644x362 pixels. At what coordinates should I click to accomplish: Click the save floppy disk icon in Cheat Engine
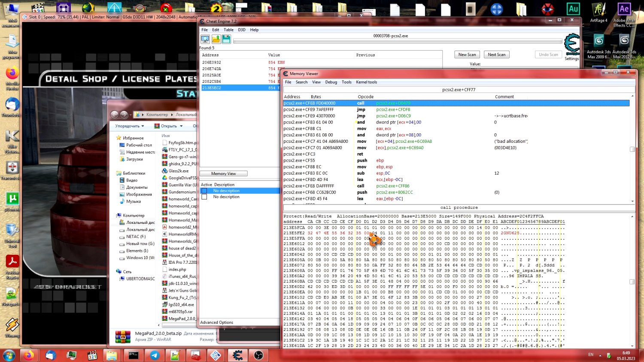[x=226, y=39]
